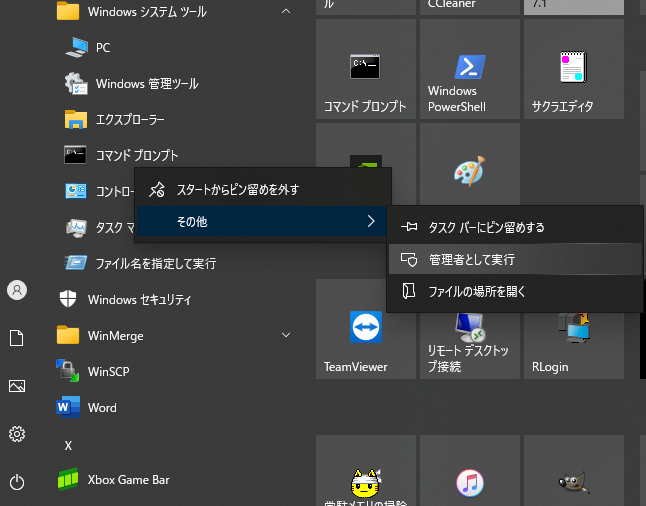Choose ファイルの場所を開く

(515, 291)
